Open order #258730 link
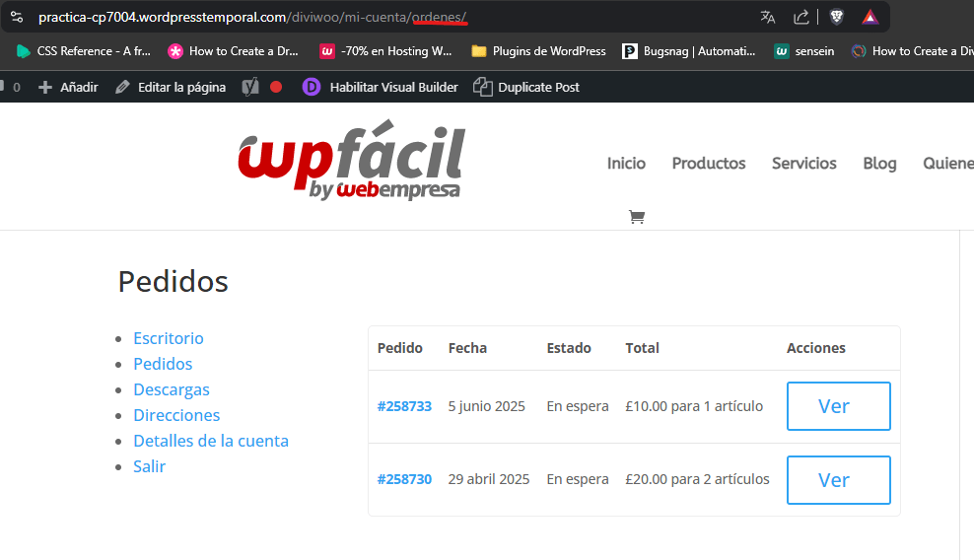Screen dimensions: 974x560 pos(404,479)
